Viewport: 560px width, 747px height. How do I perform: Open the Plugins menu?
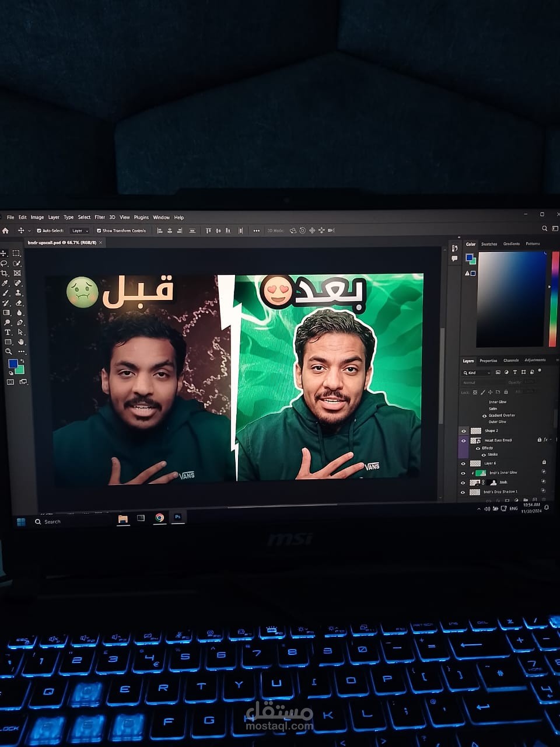[x=141, y=217]
